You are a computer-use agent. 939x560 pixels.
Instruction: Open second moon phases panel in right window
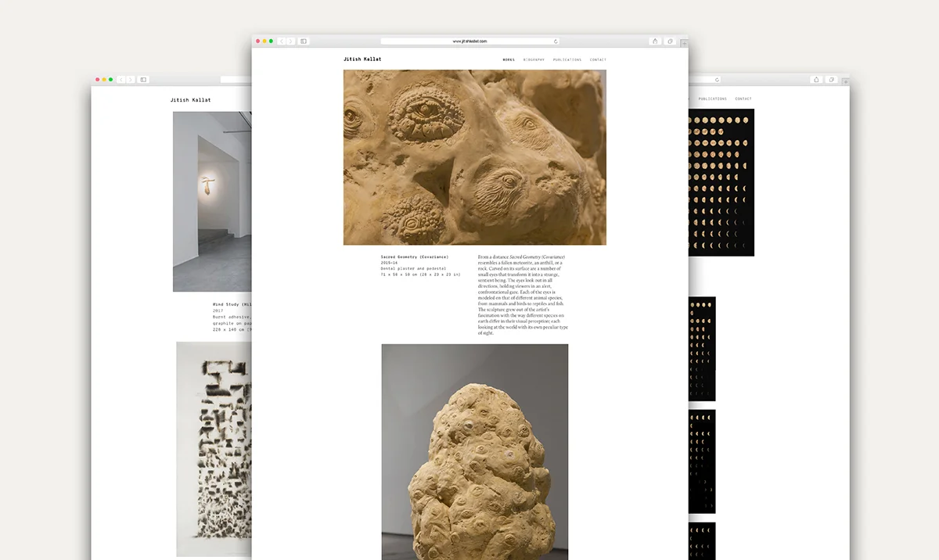[702, 349]
